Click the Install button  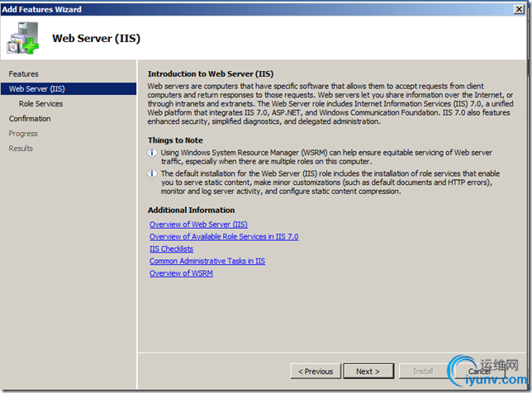pyautogui.click(x=424, y=372)
